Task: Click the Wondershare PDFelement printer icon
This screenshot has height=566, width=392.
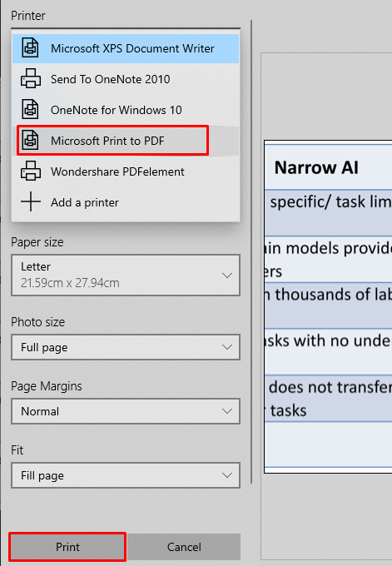Action: pyautogui.click(x=30, y=171)
